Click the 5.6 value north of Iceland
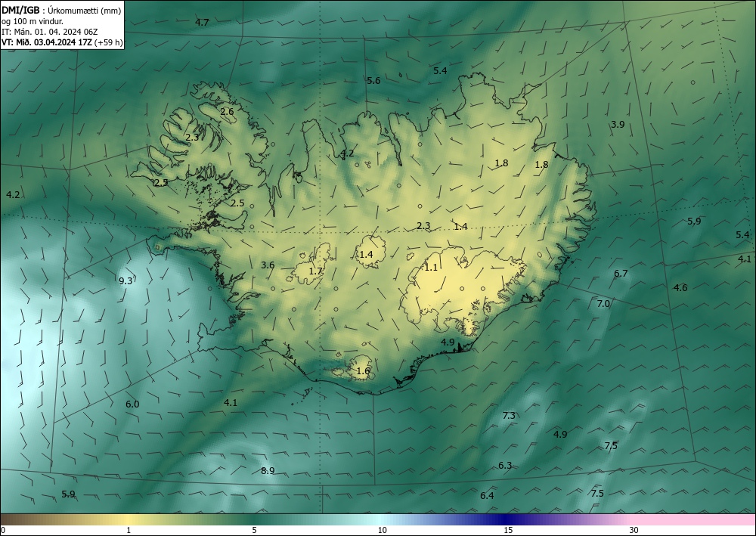Screen dimensions: 756x536 coord(373,80)
